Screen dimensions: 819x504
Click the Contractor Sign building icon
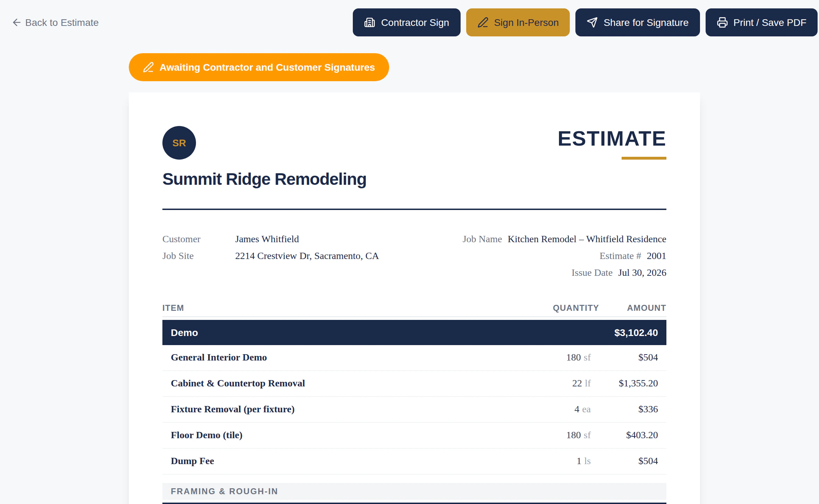370,22
